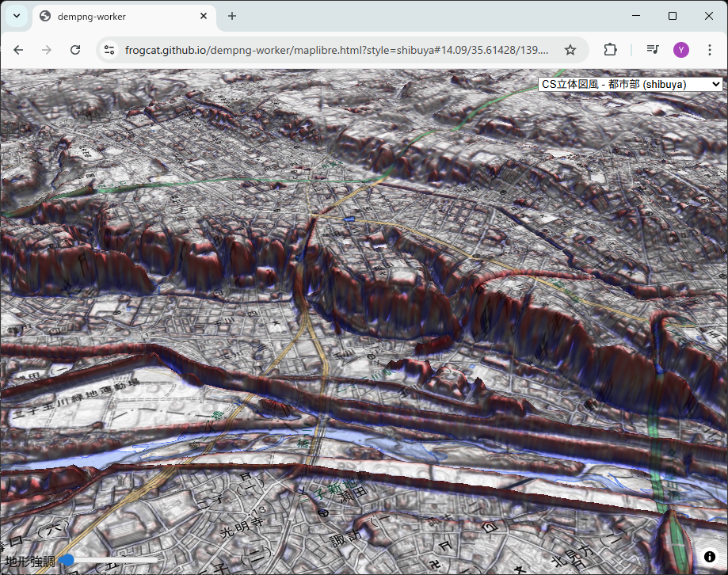
Task: Open a new browser tab
Action: point(232,17)
